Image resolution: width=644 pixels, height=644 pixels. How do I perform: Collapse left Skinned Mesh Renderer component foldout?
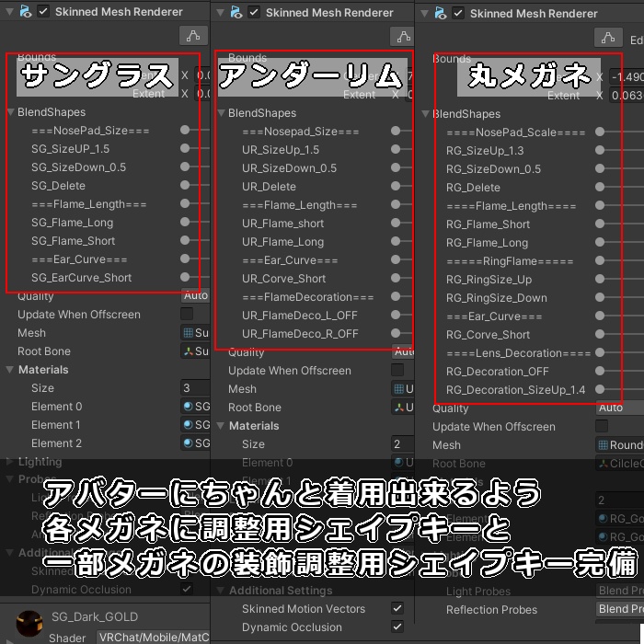[9, 12]
